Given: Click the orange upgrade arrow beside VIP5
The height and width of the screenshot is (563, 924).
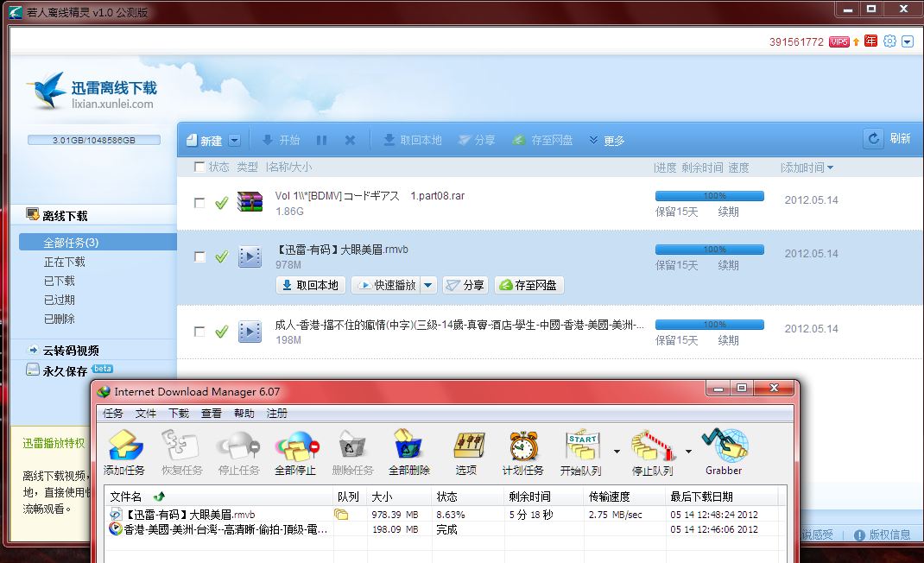Looking at the screenshot, I should [857, 41].
